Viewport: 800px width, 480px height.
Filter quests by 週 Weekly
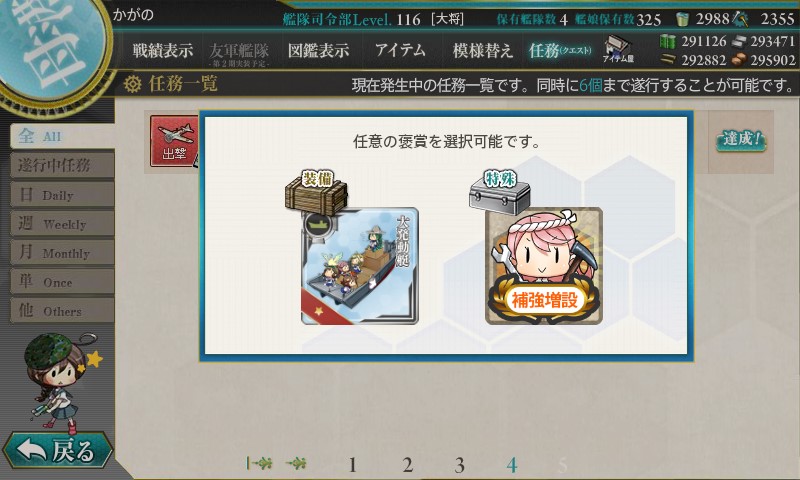(62, 223)
